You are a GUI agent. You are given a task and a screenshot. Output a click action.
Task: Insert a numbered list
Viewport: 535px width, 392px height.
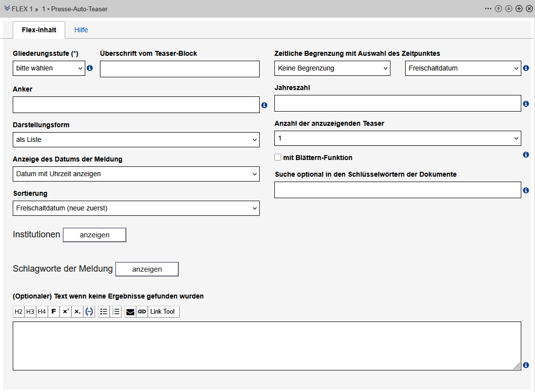[x=116, y=312]
